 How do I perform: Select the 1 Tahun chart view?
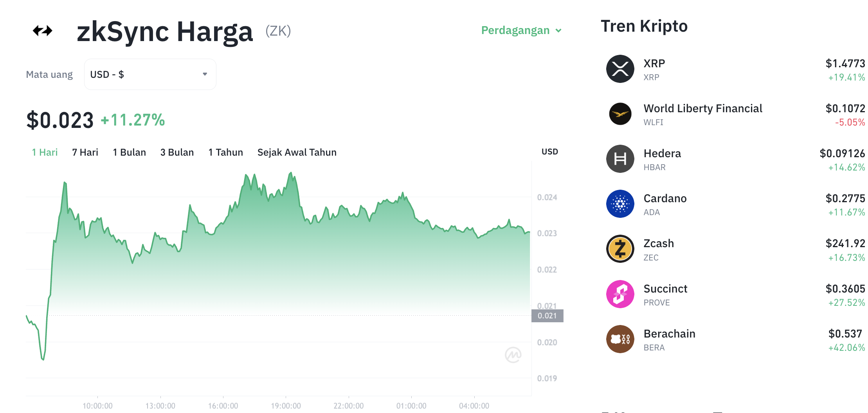[225, 152]
